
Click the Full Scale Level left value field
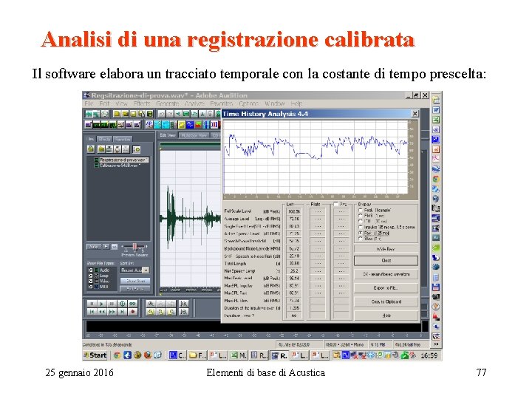point(294,211)
